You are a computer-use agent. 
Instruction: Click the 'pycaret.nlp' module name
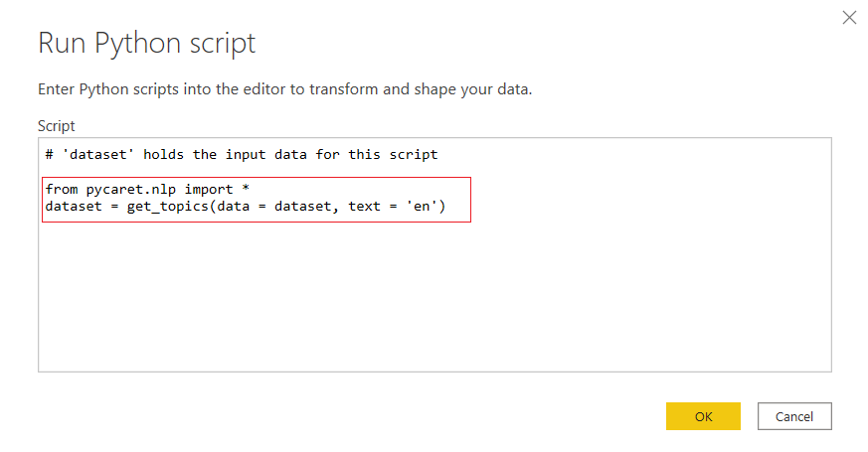(x=131, y=190)
